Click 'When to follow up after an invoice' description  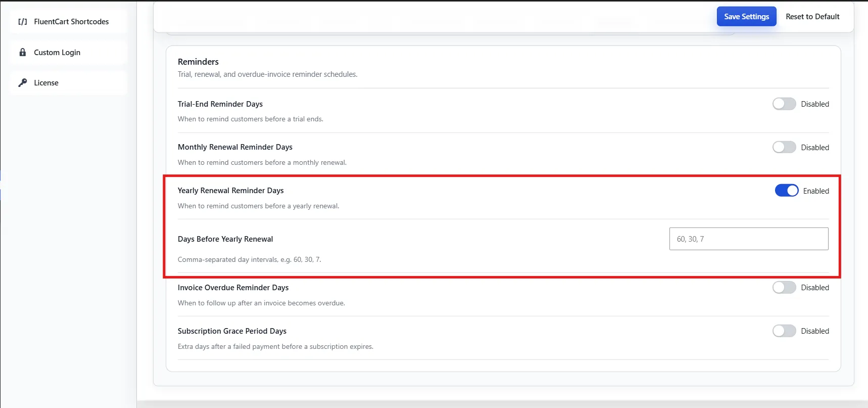pyautogui.click(x=261, y=303)
